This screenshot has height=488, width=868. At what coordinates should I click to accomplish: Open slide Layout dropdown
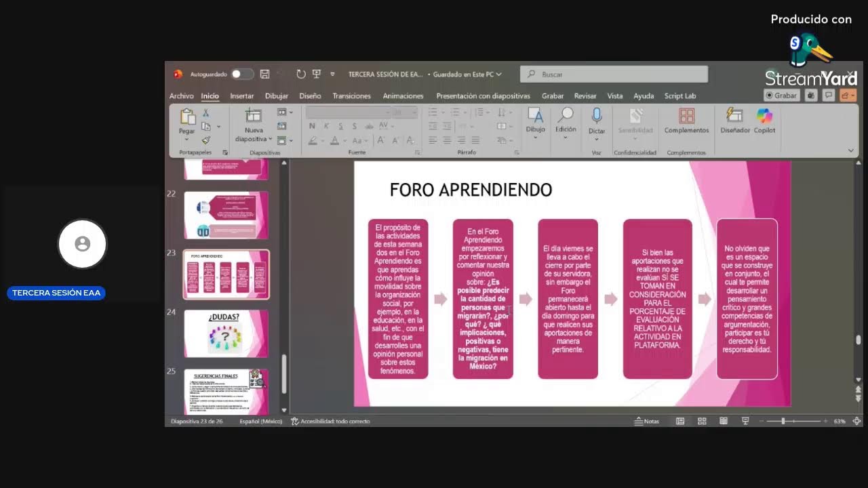click(285, 113)
